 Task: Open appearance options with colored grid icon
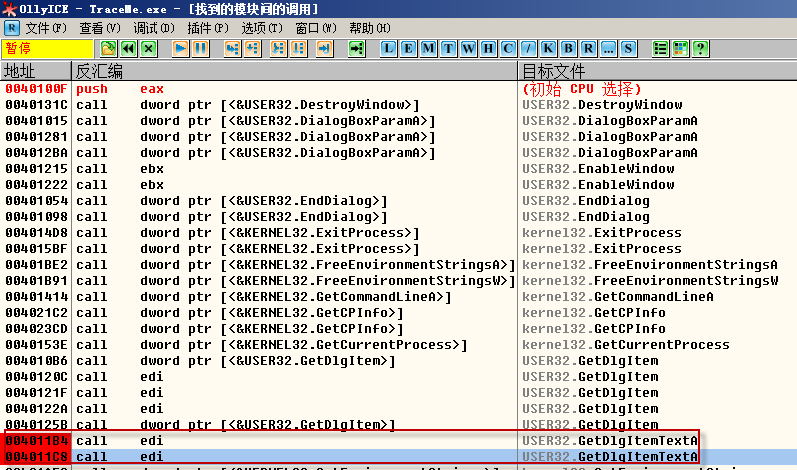coord(681,49)
